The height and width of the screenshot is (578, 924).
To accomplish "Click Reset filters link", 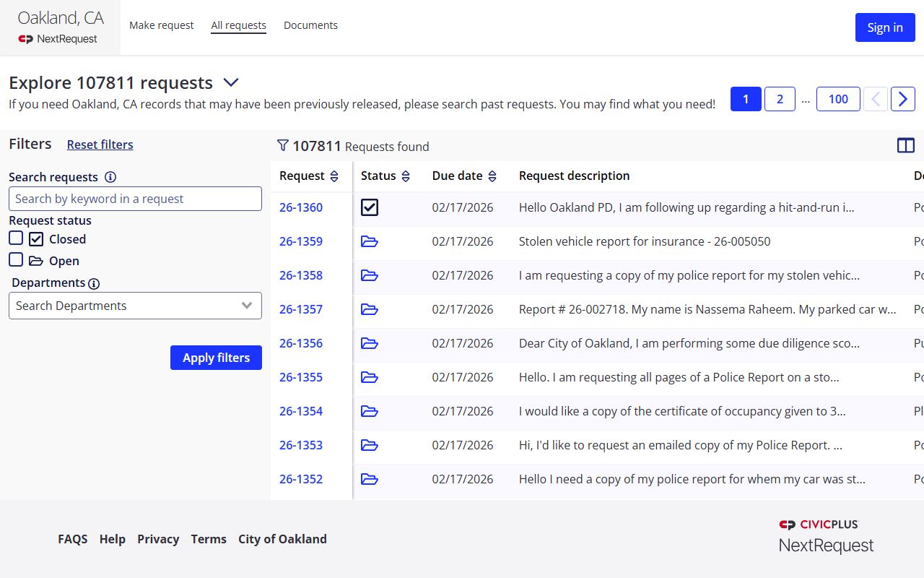I will (x=100, y=144).
